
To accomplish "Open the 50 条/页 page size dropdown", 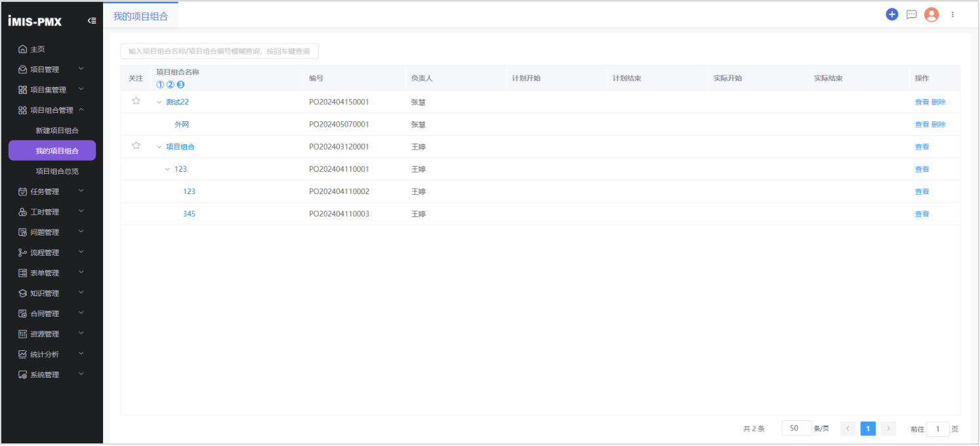I will tap(796, 428).
